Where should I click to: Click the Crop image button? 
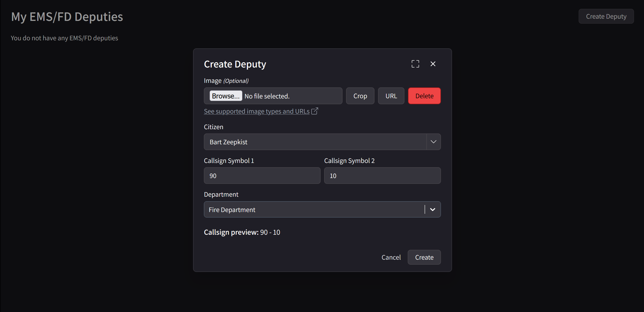(x=360, y=96)
